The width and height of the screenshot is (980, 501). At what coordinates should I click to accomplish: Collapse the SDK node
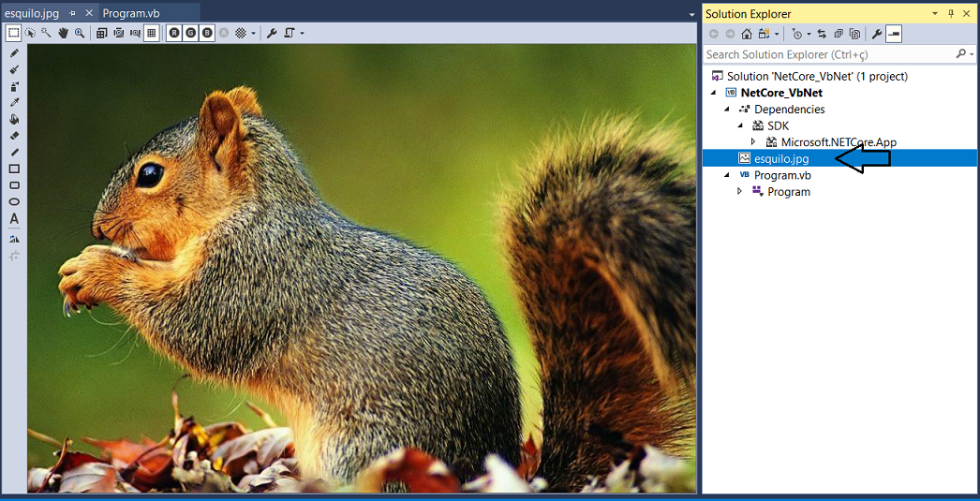tap(741, 125)
